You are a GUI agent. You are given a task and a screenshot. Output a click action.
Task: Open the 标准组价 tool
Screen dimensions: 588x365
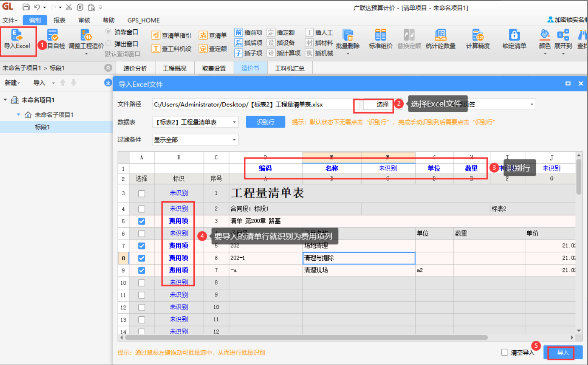(x=380, y=40)
